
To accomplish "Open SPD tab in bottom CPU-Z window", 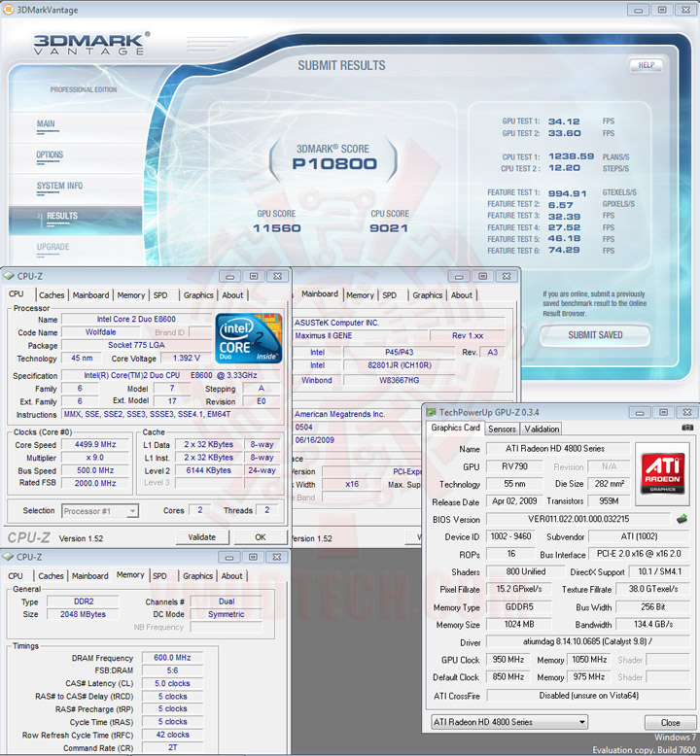I will pos(159,575).
